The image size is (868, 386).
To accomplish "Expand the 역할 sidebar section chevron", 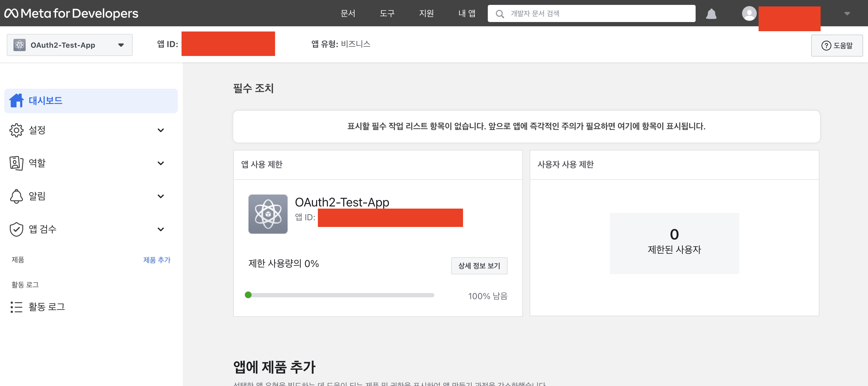I will click(x=161, y=163).
